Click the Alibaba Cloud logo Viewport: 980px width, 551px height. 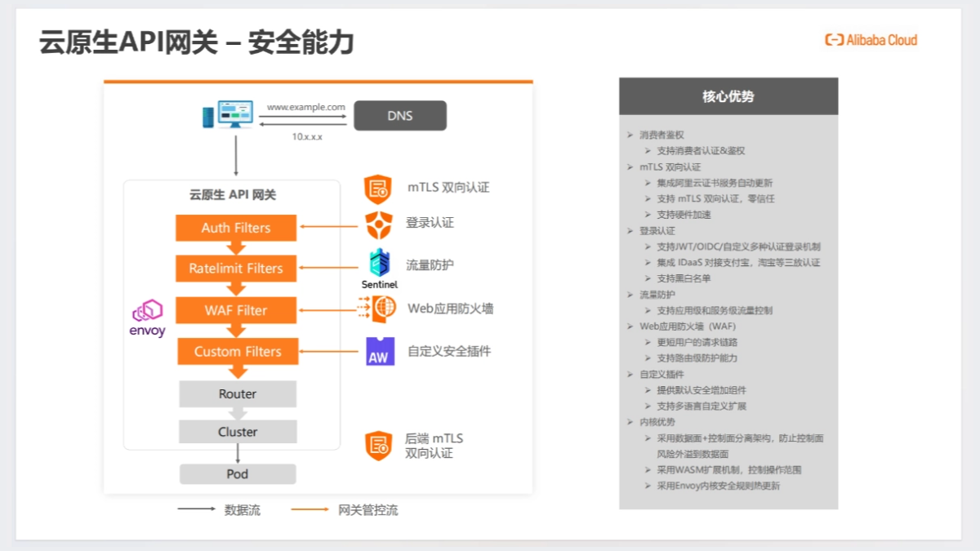(x=869, y=39)
